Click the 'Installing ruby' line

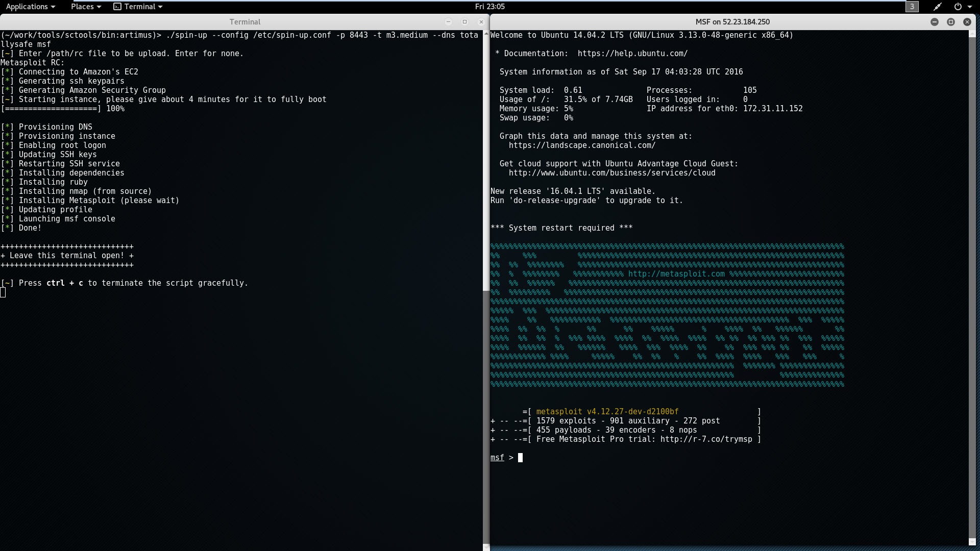(x=44, y=182)
